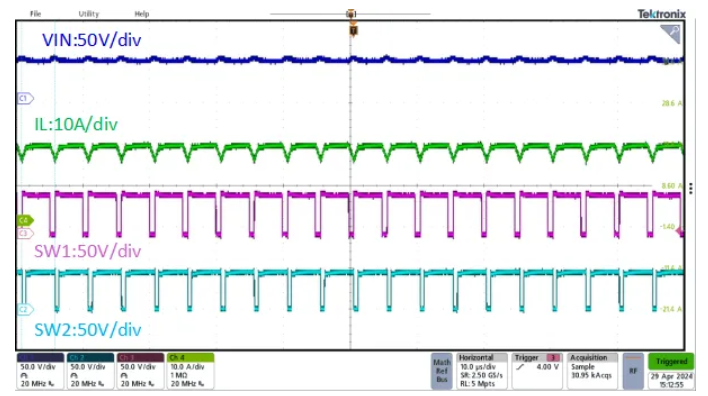Screen dimensions: 708x396
Task: Click the 28.6 A scale readout
Action: click(x=672, y=103)
